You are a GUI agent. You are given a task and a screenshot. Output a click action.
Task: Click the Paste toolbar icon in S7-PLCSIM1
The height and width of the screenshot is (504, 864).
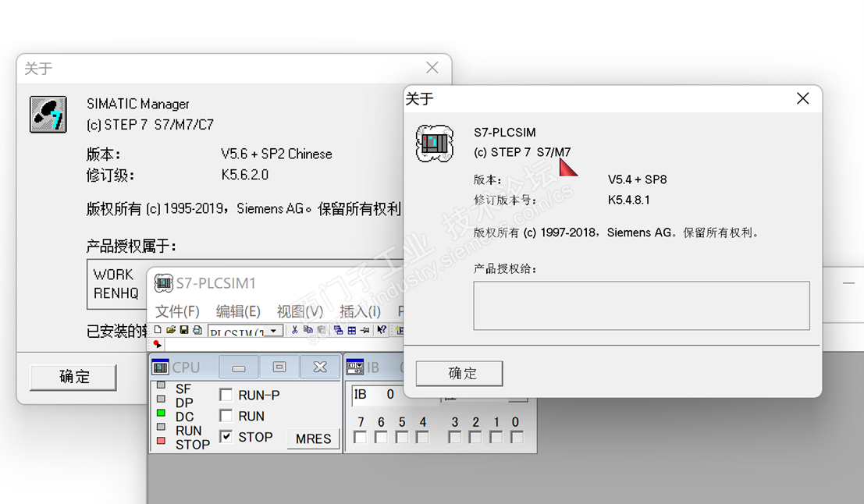[x=322, y=330]
